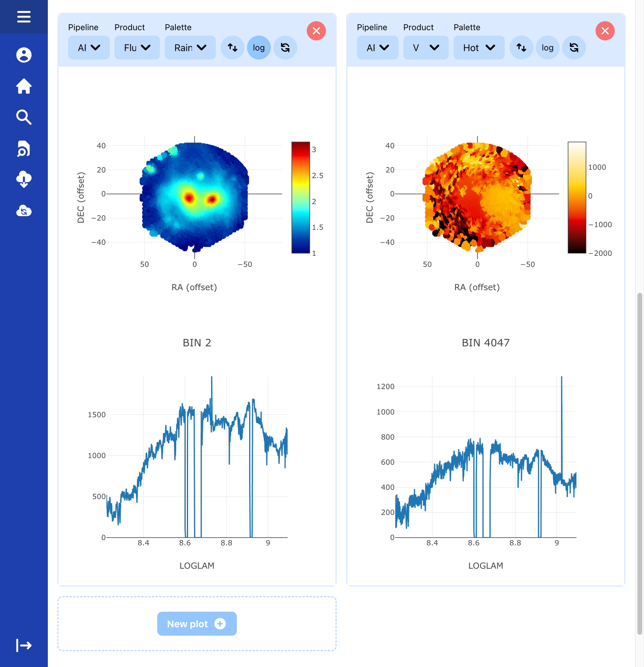Click the BIN 2 spectrum plot
The width and height of the screenshot is (644, 667).
197,457
